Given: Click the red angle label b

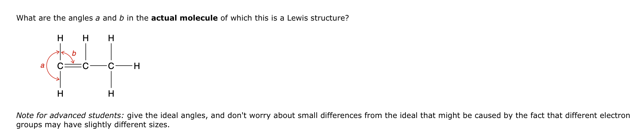Looking at the screenshot, I should [x=74, y=53].
